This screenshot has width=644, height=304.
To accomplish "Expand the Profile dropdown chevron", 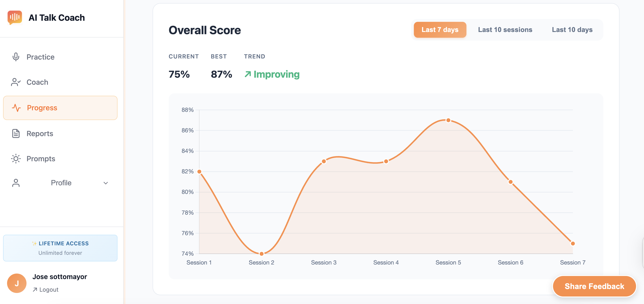I will (x=105, y=183).
